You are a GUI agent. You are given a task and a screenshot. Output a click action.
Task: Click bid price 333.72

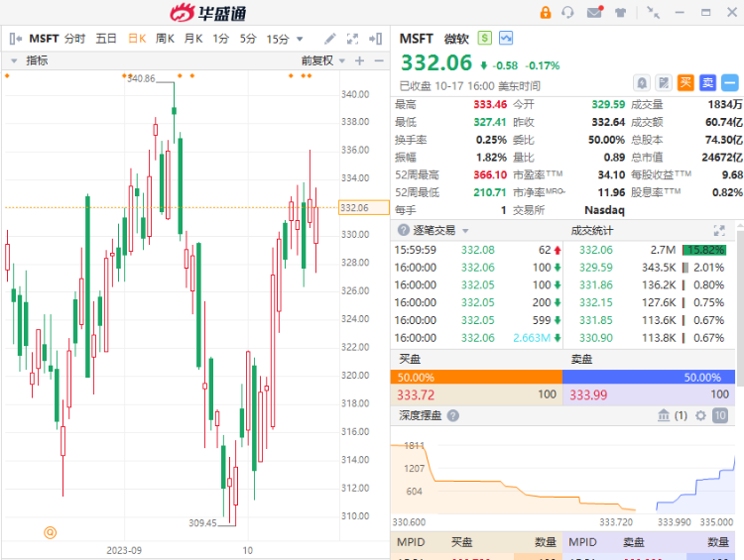tap(416, 395)
